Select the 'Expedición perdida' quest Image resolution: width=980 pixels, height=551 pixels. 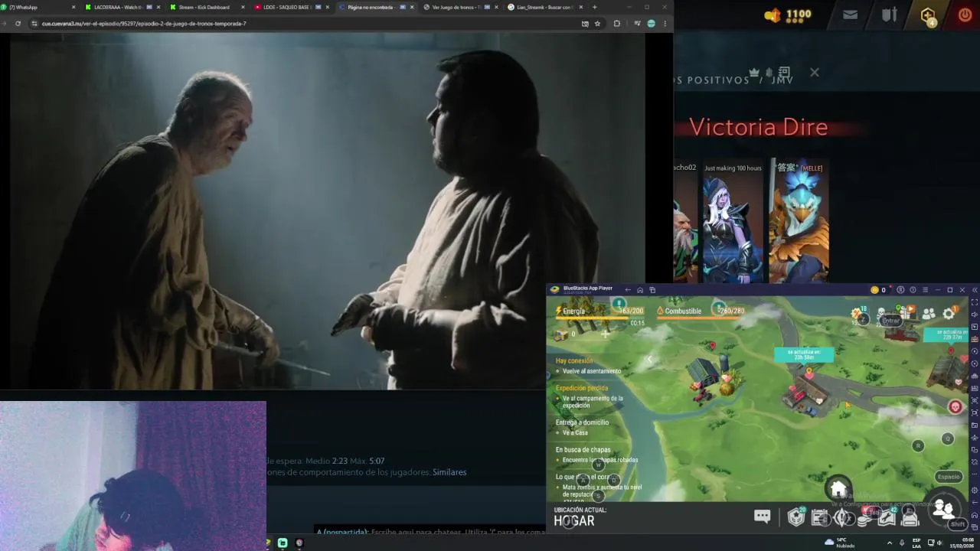coord(591,396)
